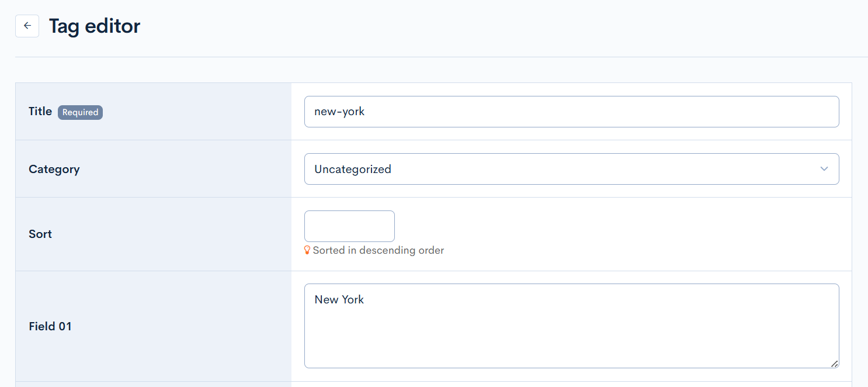Viewport: 868px width, 387px height.
Task: Click the Sort row label
Action: (x=40, y=234)
